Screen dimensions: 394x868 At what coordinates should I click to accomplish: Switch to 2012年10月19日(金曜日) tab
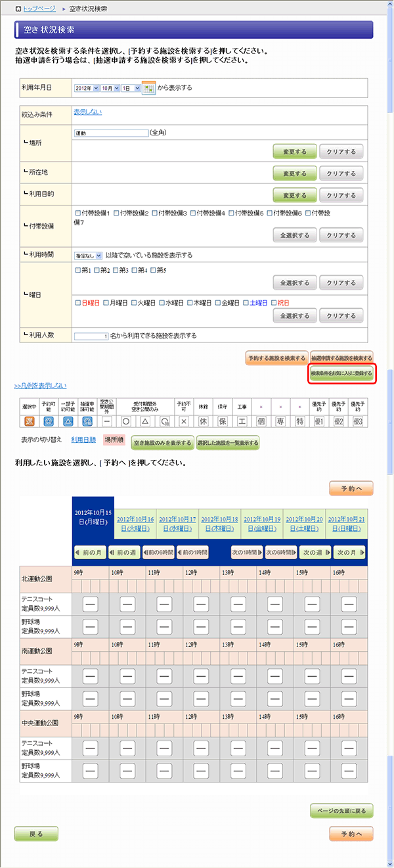(x=263, y=523)
